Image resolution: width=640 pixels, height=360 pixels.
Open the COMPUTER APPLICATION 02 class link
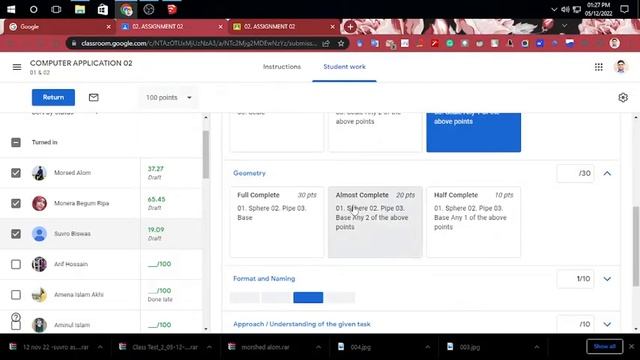81,63
